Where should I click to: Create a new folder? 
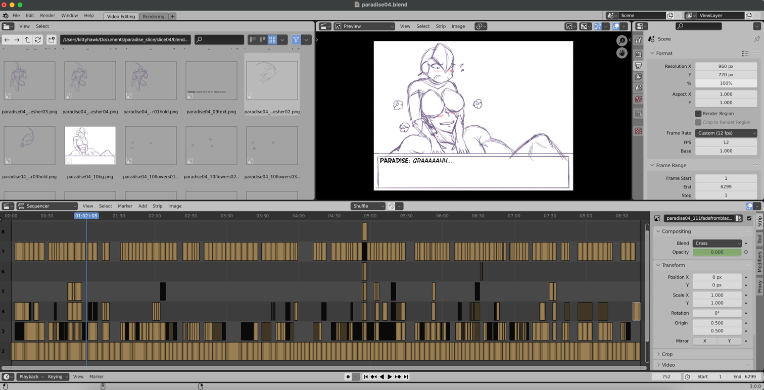51,40
